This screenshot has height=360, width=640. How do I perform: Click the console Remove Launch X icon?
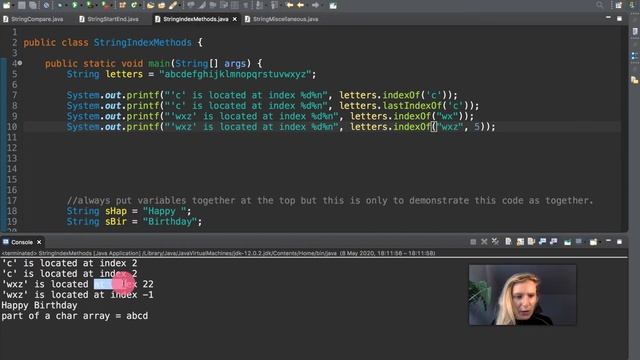click(x=484, y=242)
